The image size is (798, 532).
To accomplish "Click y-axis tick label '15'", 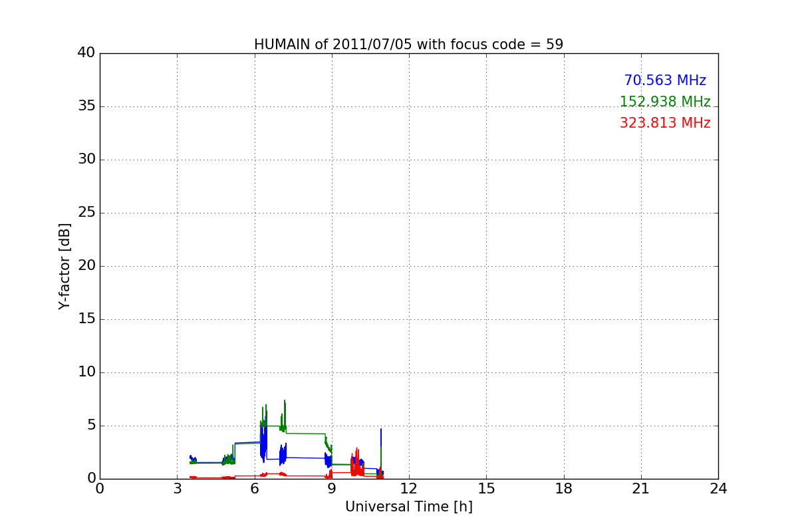I will [86, 319].
